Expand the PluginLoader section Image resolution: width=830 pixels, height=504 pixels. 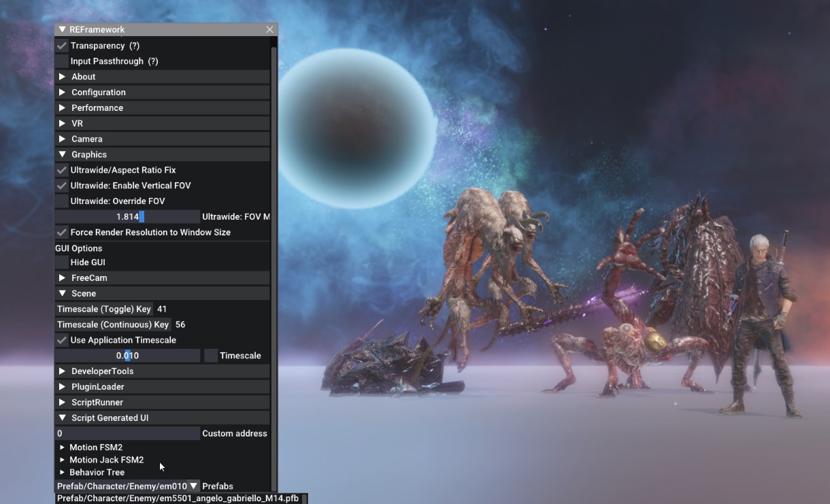[x=163, y=387]
